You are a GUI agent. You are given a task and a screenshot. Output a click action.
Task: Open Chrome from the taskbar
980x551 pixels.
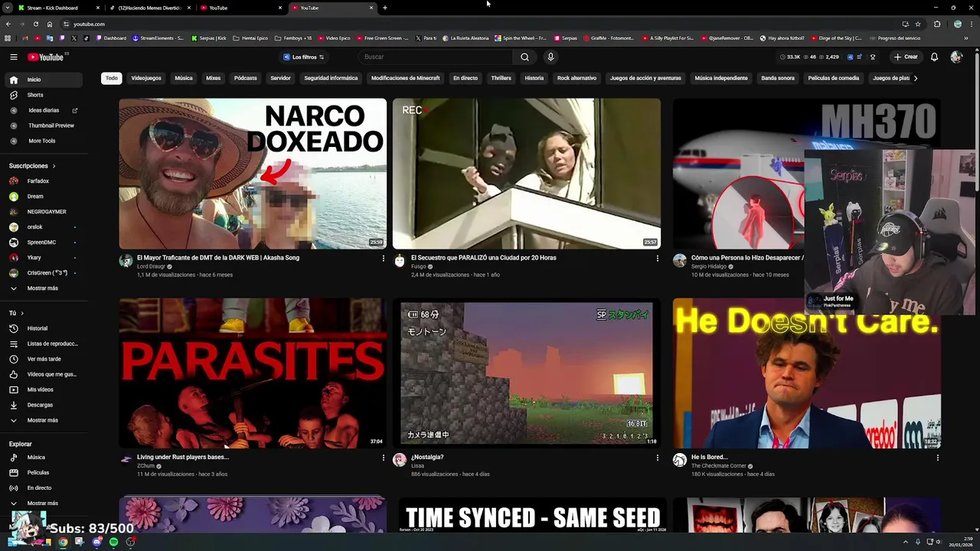click(x=63, y=542)
